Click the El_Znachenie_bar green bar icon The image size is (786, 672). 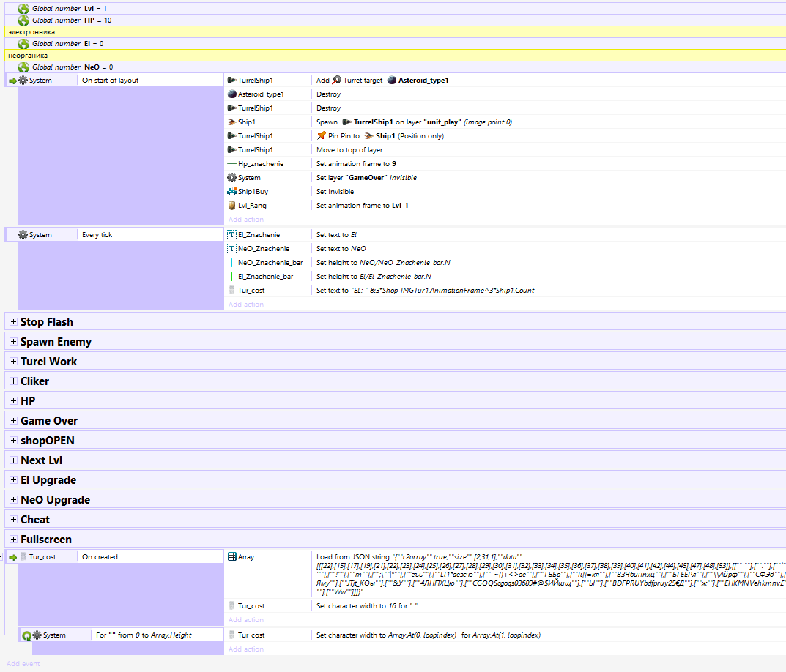pyautogui.click(x=231, y=277)
